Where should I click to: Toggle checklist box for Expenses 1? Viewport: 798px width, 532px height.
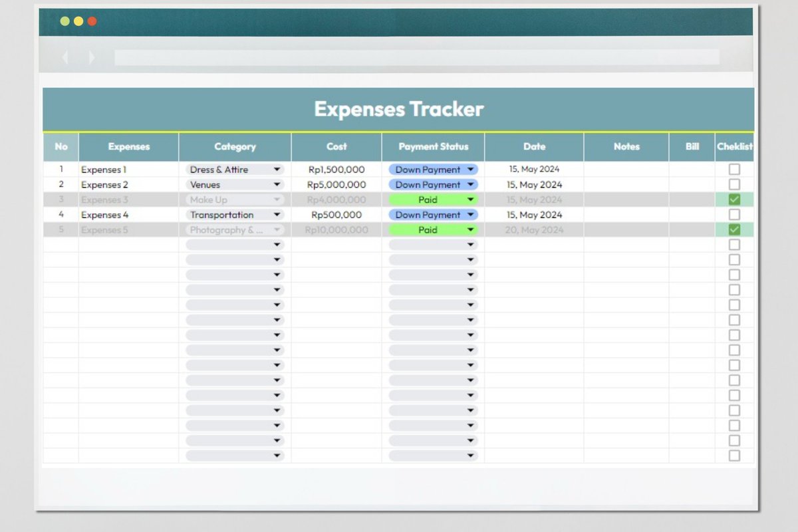point(734,170)
